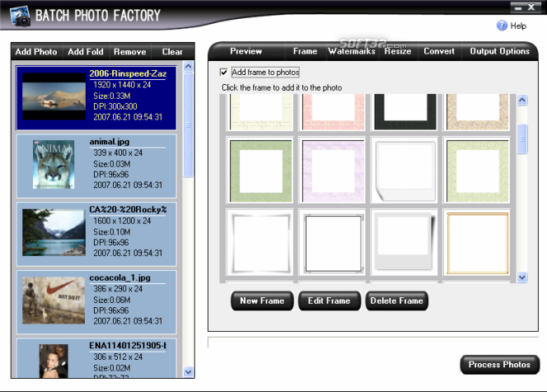Screen dimensions: 547x392
Task: Uncheck Add frame to photos checkbox
Action: [x=223, y=72]
